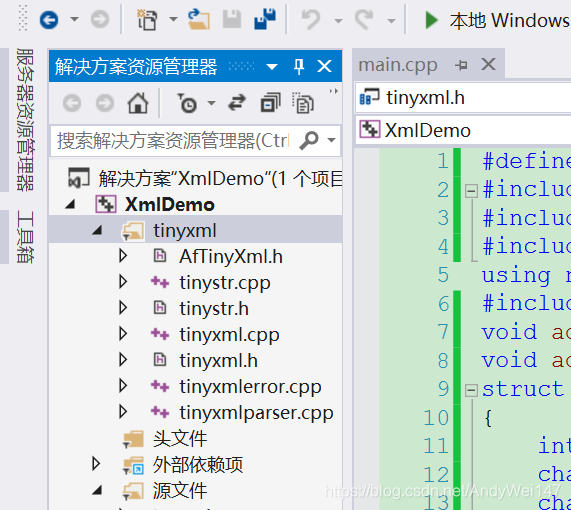Click the Save single-disk toolbar icon
The width and height of the screenshot is (571, 510).
(x=232, y=20)
